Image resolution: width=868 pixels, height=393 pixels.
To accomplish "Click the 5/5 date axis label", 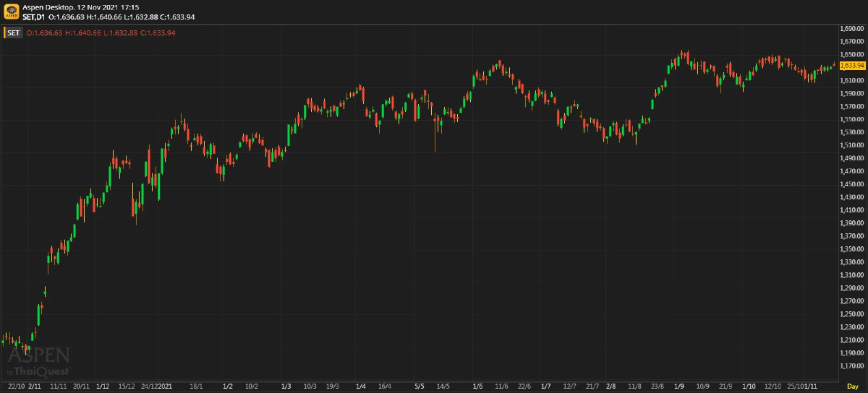I will pos(420,386).
